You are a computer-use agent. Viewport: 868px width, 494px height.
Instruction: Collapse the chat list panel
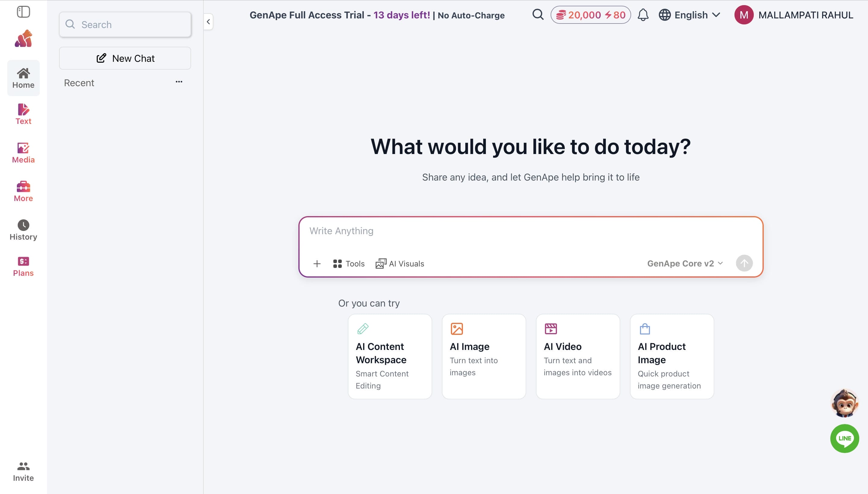[208, 22]
